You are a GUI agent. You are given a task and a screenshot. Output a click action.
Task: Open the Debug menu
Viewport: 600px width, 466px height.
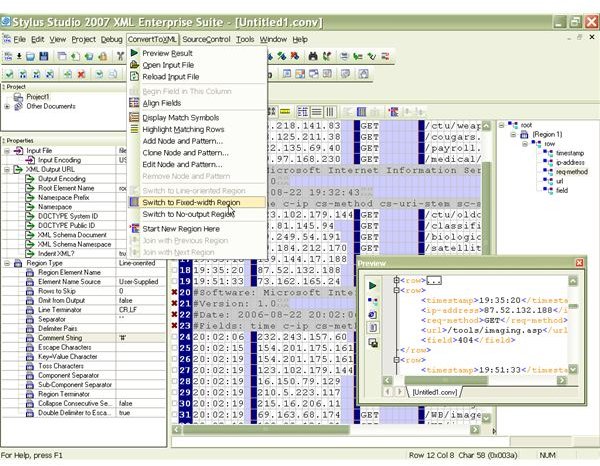(111, 39)
